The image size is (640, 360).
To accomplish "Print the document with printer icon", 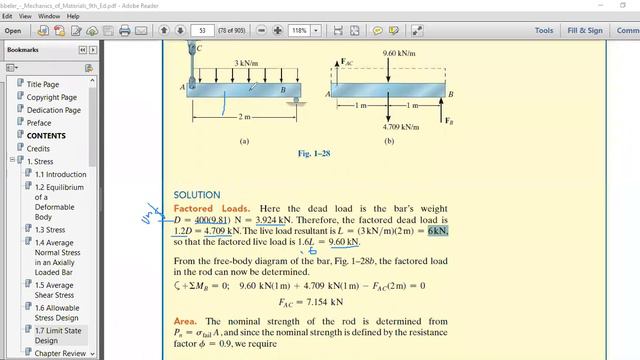I will [x=125, y=31].
